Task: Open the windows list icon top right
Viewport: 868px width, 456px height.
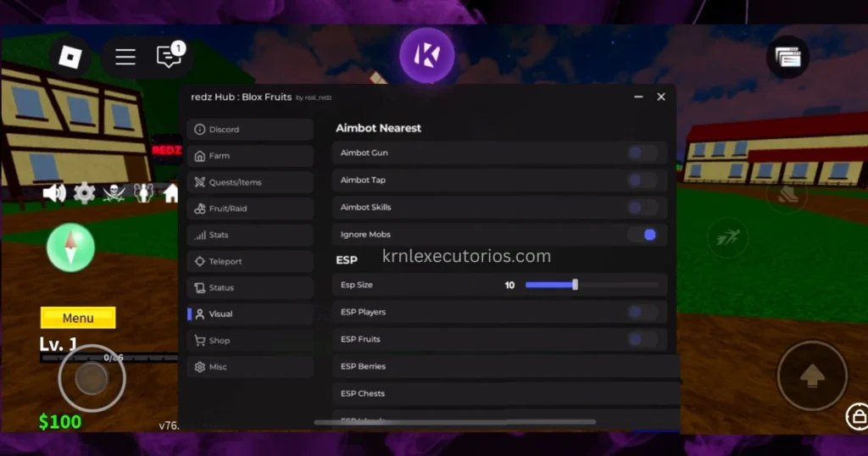Action: (787, 57)
